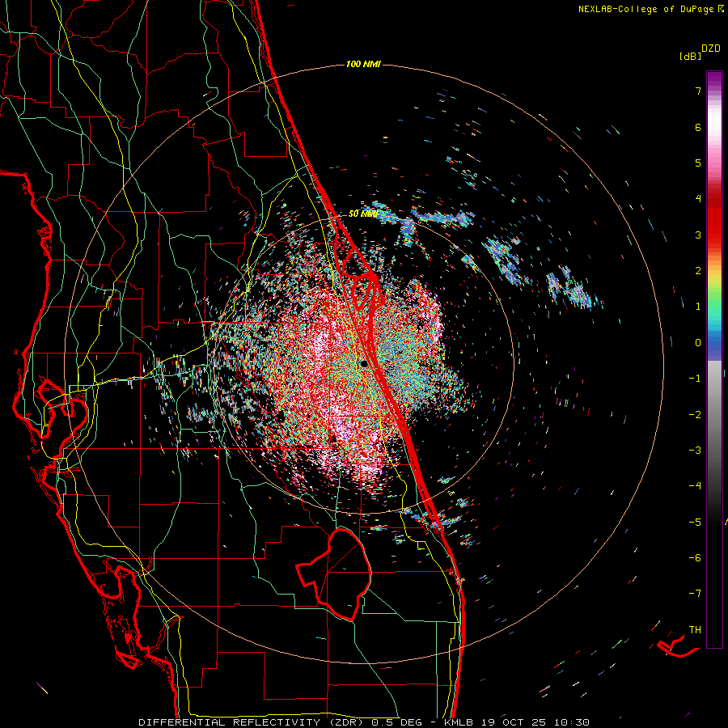
Task: Click the -5 value on the color scale
Action: coord(695,523)
